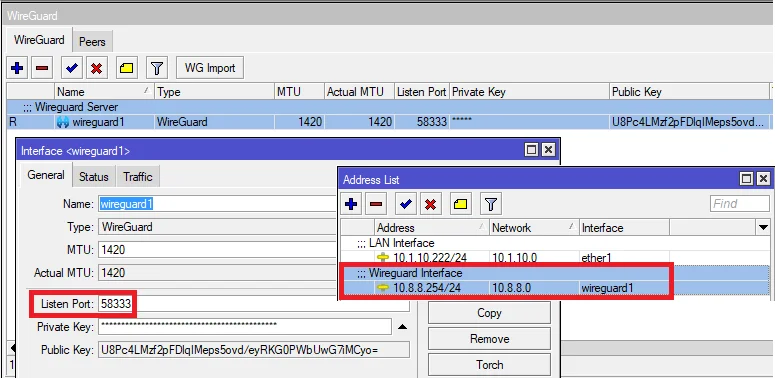
Task: Click the Torch button
Action: (489, 365)
